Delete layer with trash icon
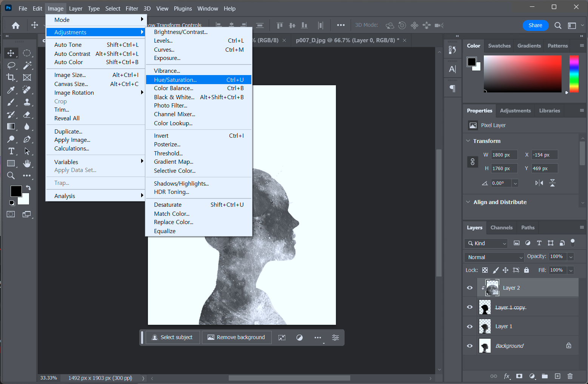The width and height of the screenshot is (588, 384). coord(570,376)
